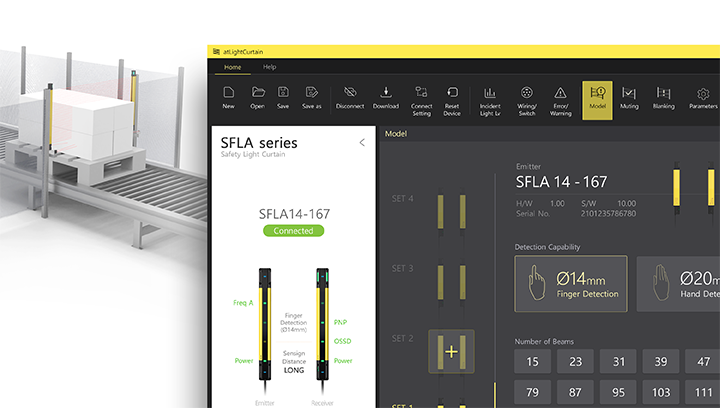Switch to the Help tab
The image size is (720, 408).
[269, 67]
